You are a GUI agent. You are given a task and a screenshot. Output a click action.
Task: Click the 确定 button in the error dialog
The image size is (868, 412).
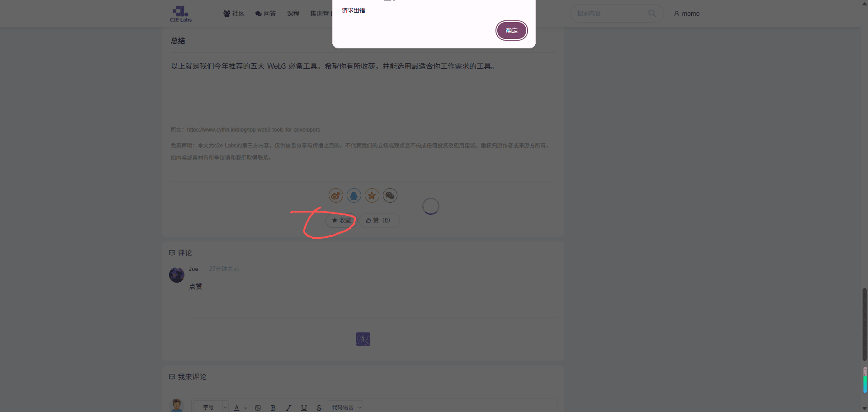(x=511, y=31)
